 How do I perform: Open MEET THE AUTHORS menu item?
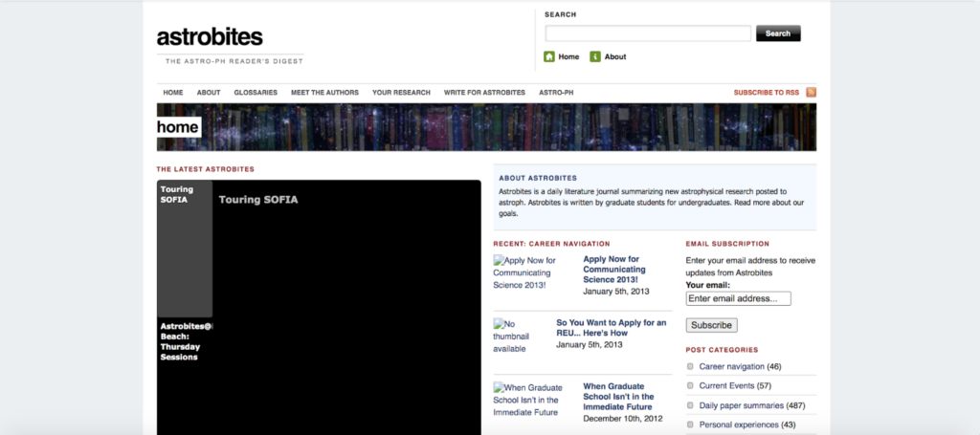click(325, 93)
